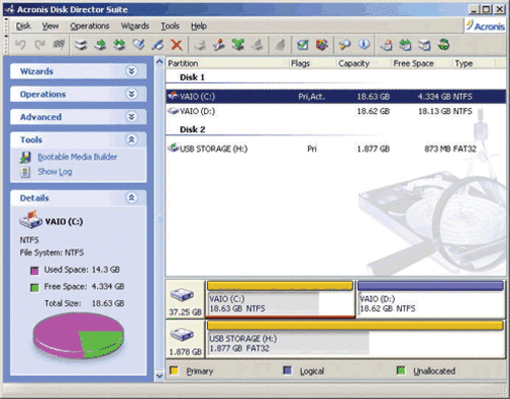Click the grayed disk icon after the red X

coord(200,45)
